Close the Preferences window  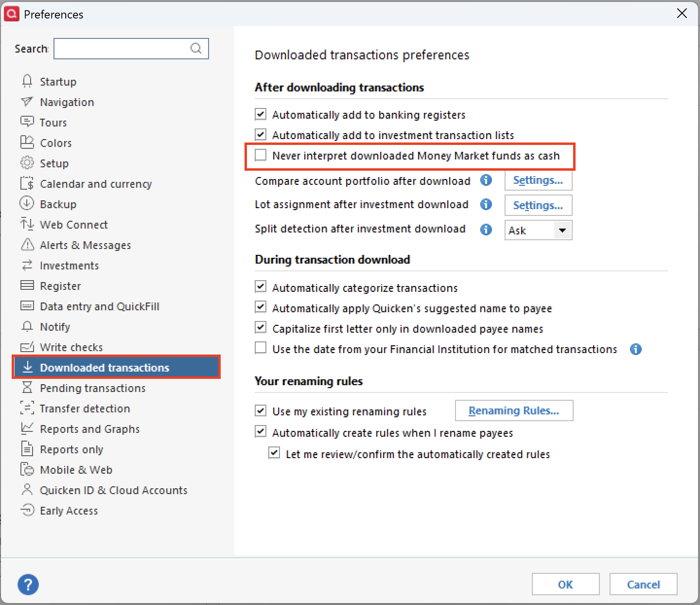(x=682, y=14)
